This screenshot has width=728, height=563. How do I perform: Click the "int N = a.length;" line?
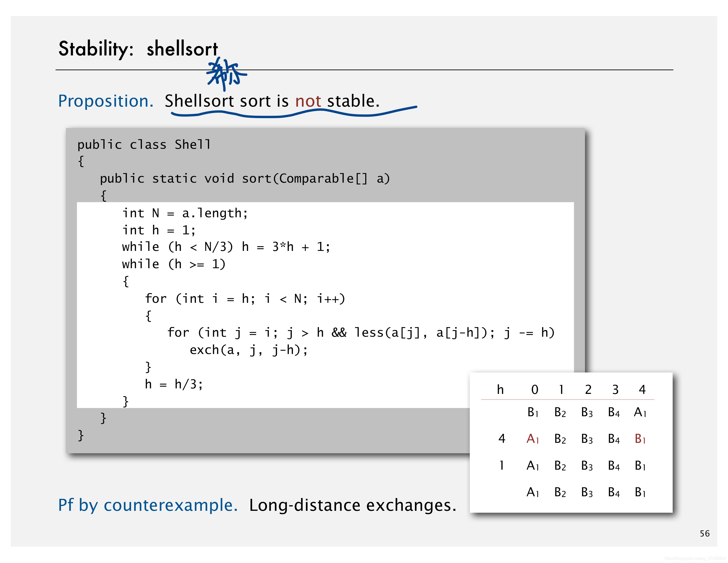point(185,213)
